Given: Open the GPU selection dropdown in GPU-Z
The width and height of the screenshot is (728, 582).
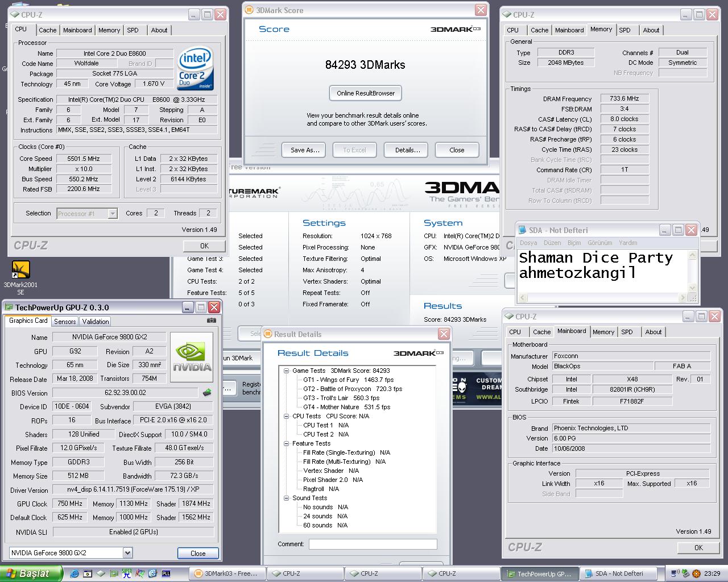Looking at the screenshot, I should pyautogui.click(x=127, y=552).
